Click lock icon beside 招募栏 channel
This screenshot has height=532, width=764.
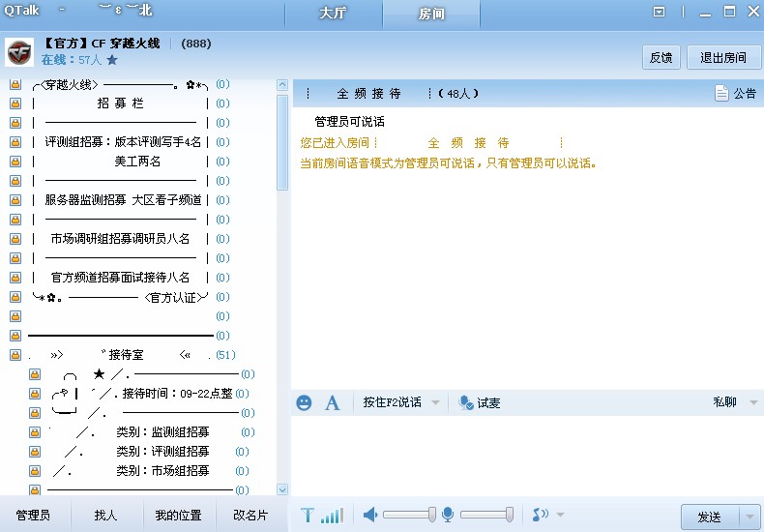(15, 103)
